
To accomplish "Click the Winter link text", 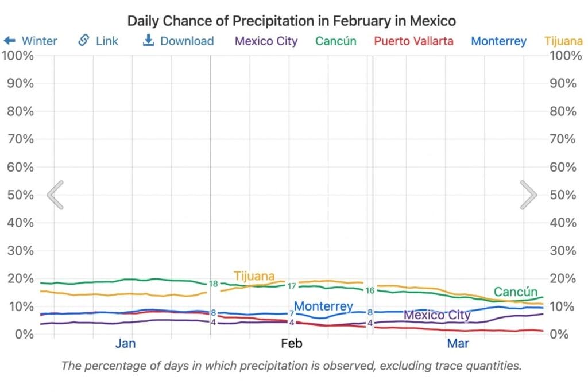I will pos(40,41).
